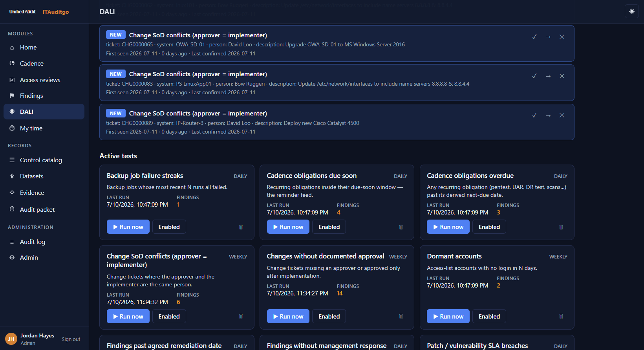This screenshot has width=644, height=350.
Task: Open the Admin settings page
Action: [x=44, y=257]
